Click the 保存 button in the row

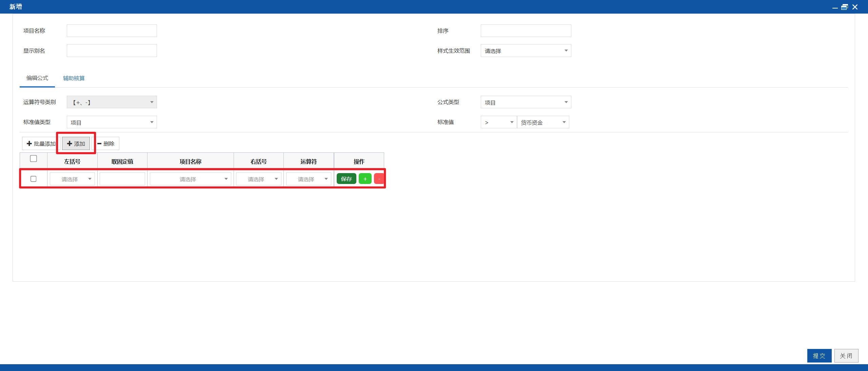[x=346, y=179]
